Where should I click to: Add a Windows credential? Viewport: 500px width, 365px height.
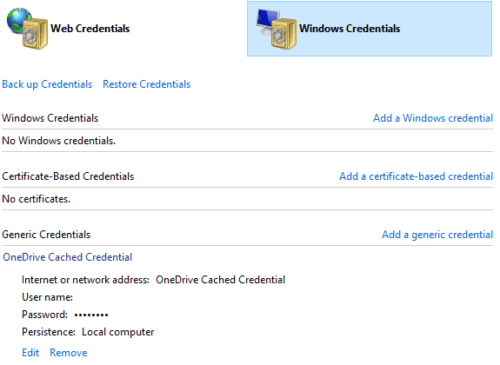click(433, 118)
